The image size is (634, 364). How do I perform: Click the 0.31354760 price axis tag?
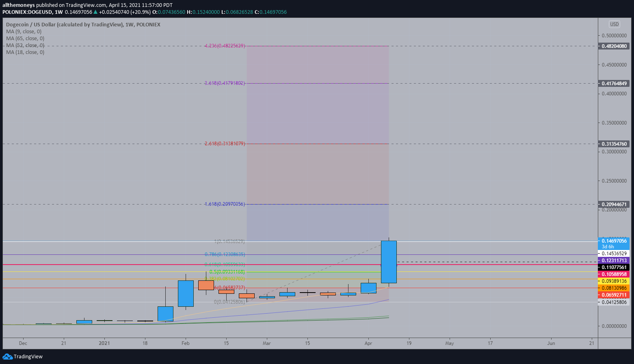click(614, 144)
